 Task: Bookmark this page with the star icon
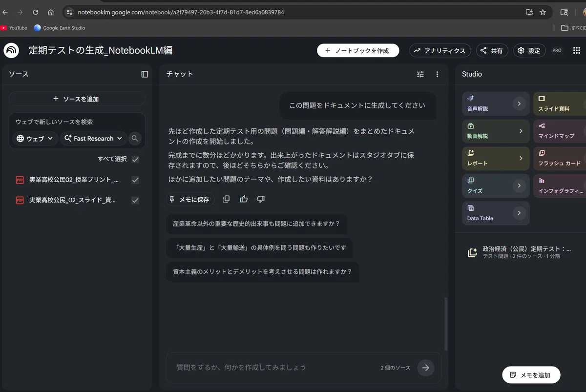(x=543, y=12)
